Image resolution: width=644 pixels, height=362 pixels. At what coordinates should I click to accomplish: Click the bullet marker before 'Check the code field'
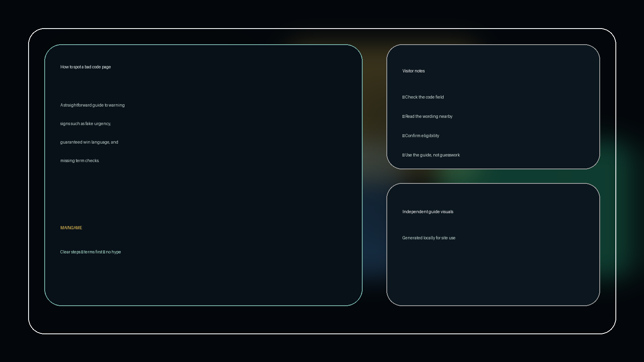tap(403, 97)
